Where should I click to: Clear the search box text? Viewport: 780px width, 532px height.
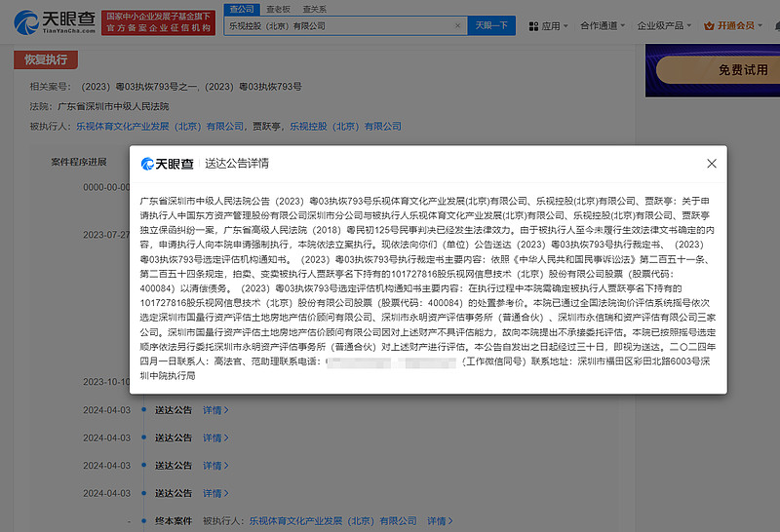[457, 26]
